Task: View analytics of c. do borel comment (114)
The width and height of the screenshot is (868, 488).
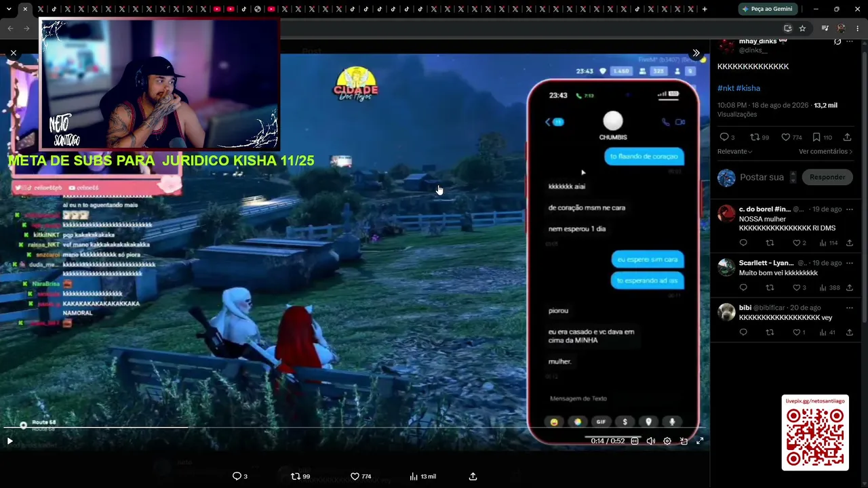Action: (x=823, y=243)
